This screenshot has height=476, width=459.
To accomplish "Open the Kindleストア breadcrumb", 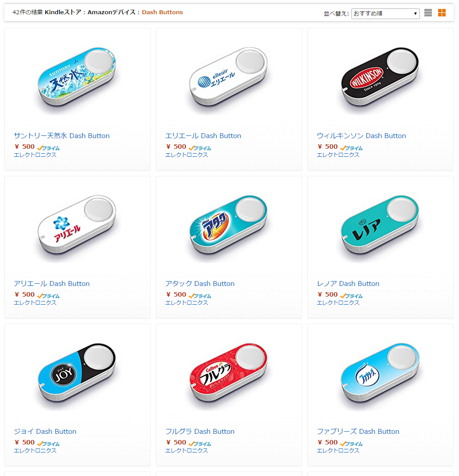I will [63, 12].
